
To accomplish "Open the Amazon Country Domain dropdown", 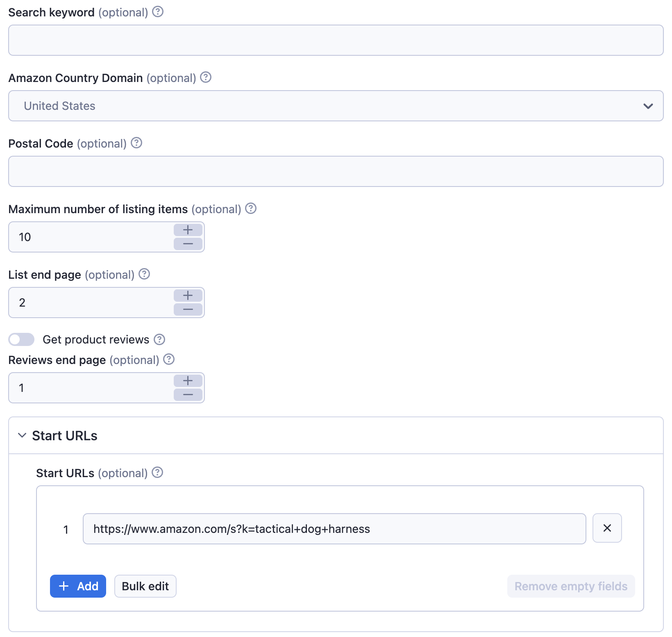I will (x=336, y=106).
